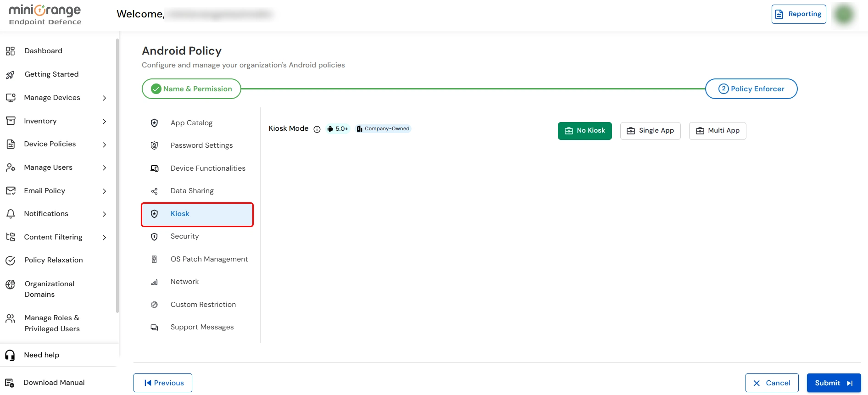Viewport: 868px width, 395px height.
Task: Select the Policy Enforcer step
Action: point(751,89)
